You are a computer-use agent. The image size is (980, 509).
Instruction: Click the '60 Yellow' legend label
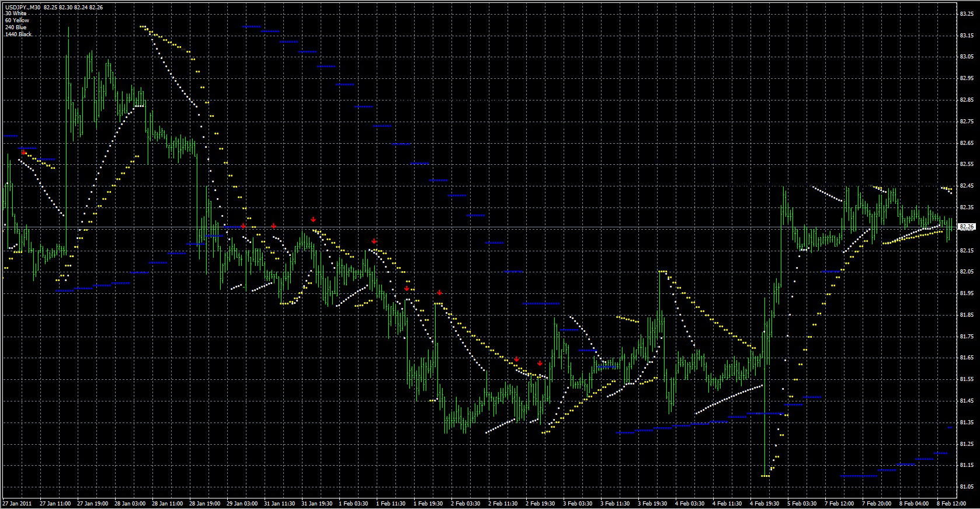(x=17, y=20)
